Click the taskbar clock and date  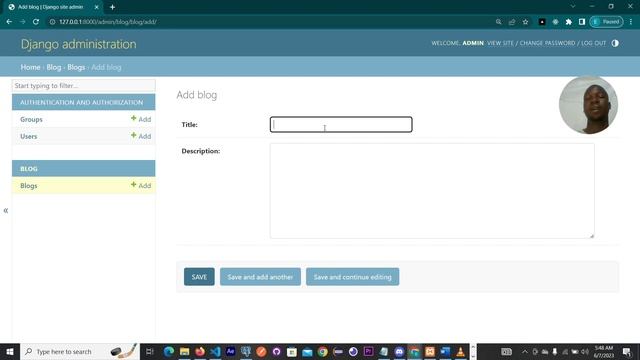[604, 351]
